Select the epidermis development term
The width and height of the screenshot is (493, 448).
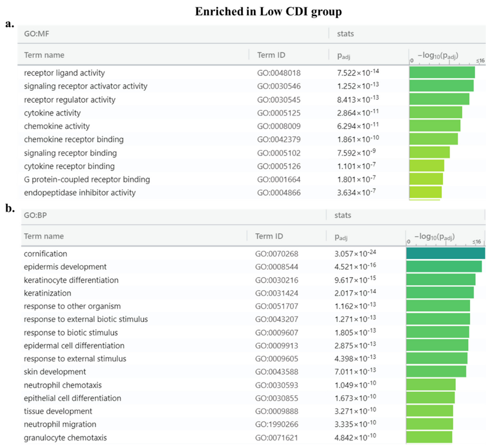pos(65,266)
